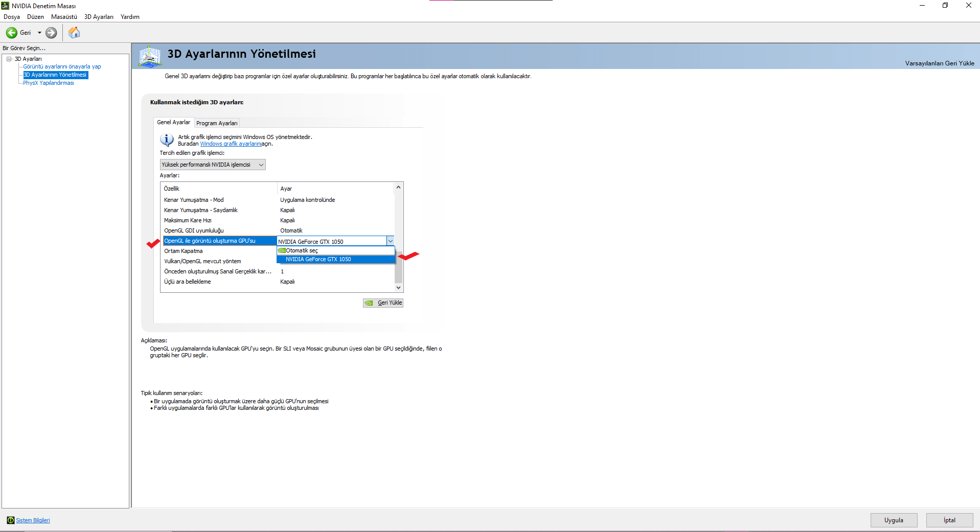Collapse the 3D Ayarları tree node
Viewport: 980px width, 532px height.
click(x=9, y=59)
